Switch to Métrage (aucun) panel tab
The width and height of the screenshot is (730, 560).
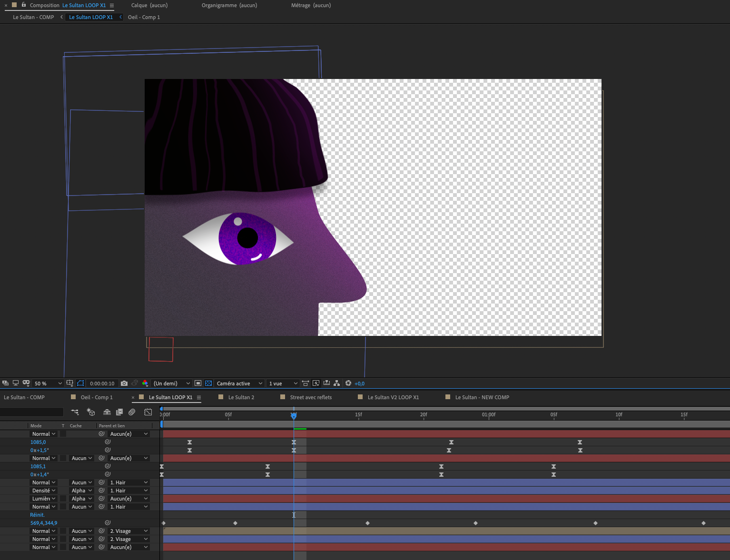tap(311, 5)
